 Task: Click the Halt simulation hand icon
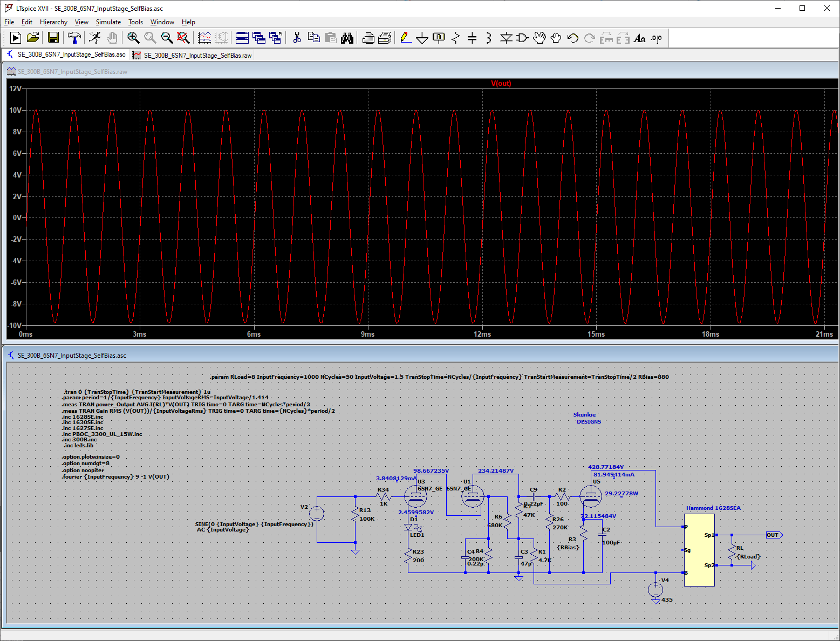pyautogui.click(x=112, y=38)
